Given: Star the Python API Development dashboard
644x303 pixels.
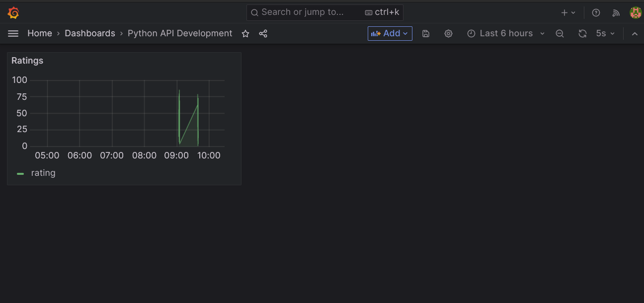Looking at the screenshot, I should [x=245, y=33].
